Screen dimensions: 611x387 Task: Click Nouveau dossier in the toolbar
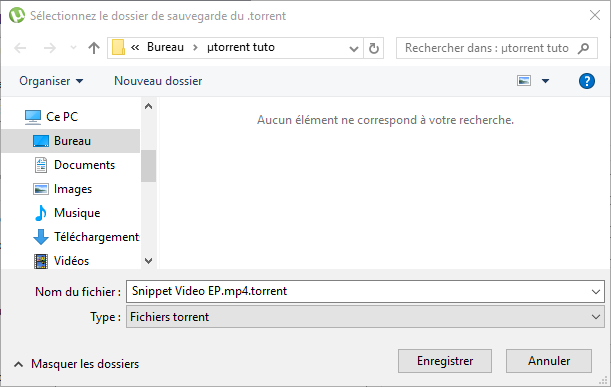pos(158,81)
